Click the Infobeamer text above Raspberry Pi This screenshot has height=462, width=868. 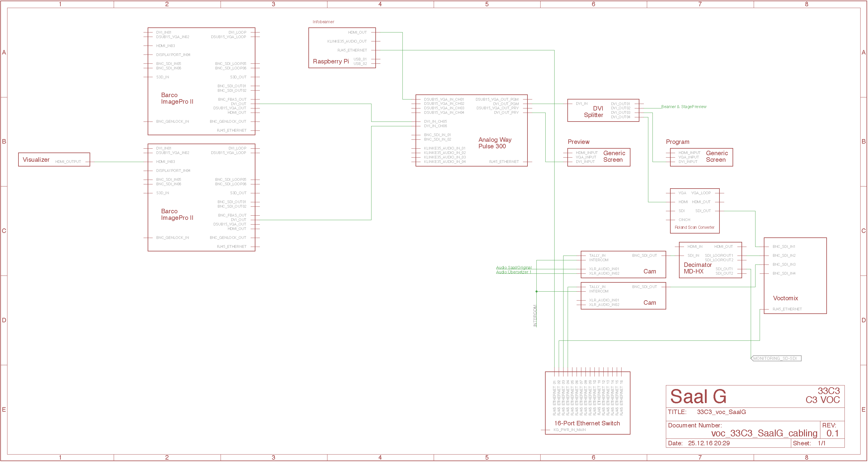click(323, 22)
